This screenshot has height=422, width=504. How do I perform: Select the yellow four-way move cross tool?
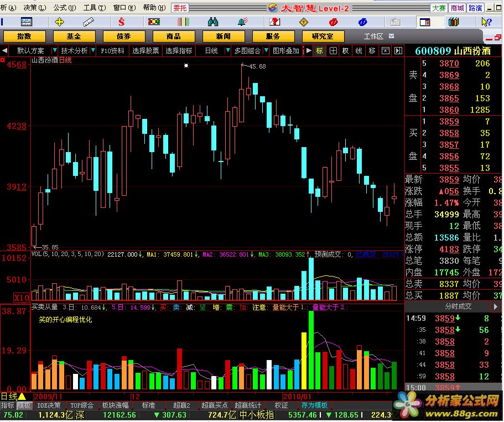point(59,22)
